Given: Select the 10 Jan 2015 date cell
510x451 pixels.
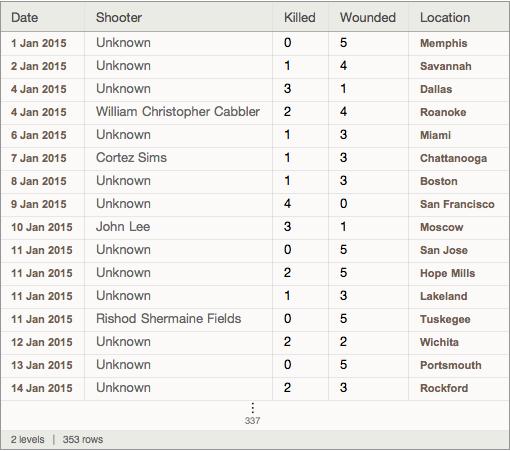Looking at the screenshot, I should (x=42, y=227).
